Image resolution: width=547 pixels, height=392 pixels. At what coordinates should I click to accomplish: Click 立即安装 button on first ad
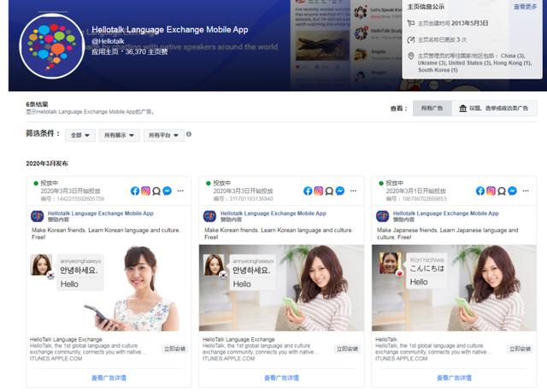(175, 348)
